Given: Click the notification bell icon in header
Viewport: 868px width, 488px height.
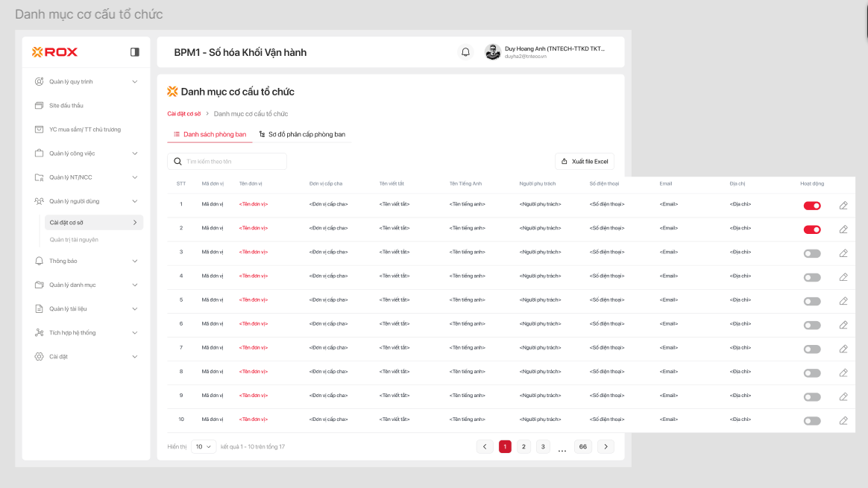Looking at the screenshot, I should (x=466, y=52).
